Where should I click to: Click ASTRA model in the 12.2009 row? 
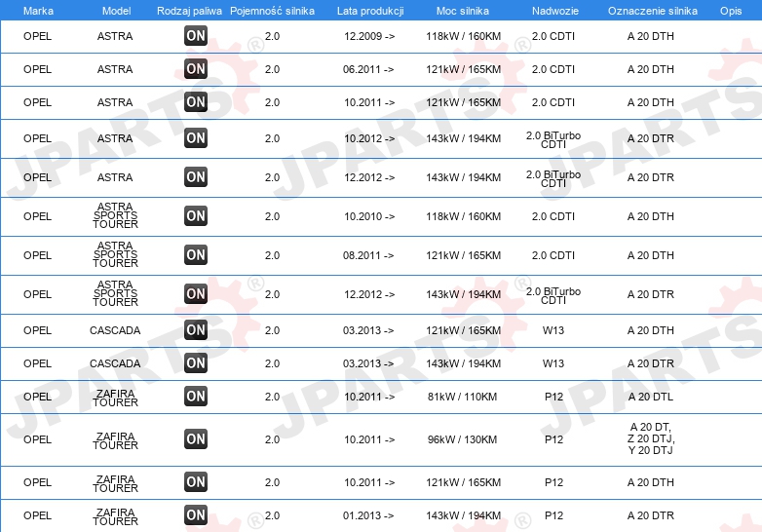coord(115,36)
